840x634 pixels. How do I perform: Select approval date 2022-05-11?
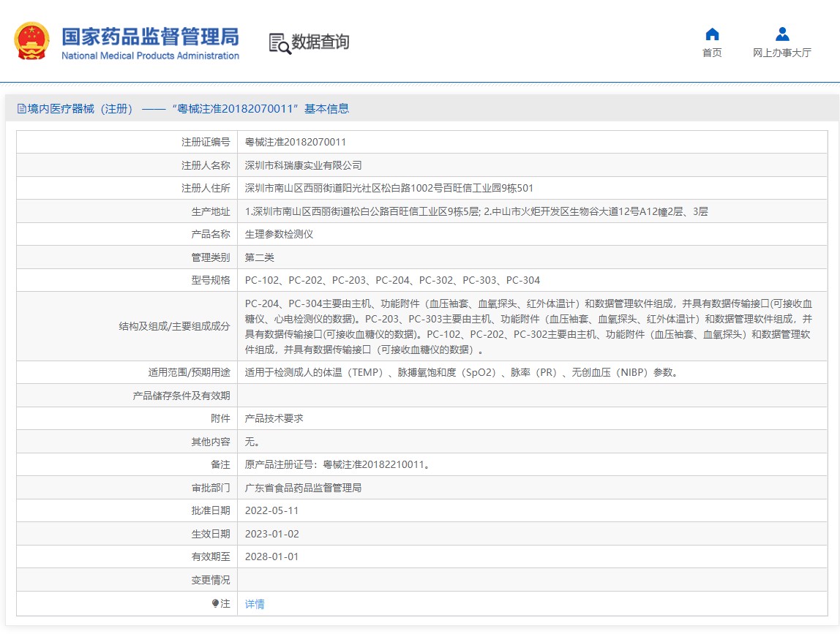click(x=271, y=510)
